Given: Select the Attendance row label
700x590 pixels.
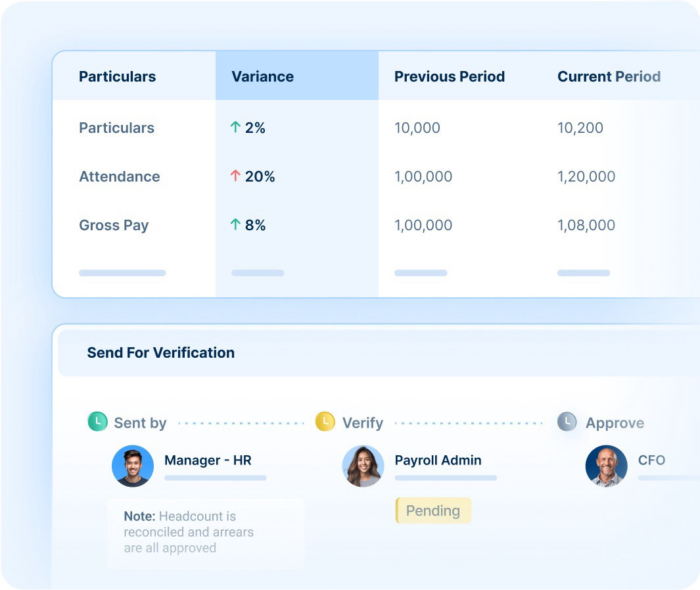Looking at the screenshot, I should (120, 176).
